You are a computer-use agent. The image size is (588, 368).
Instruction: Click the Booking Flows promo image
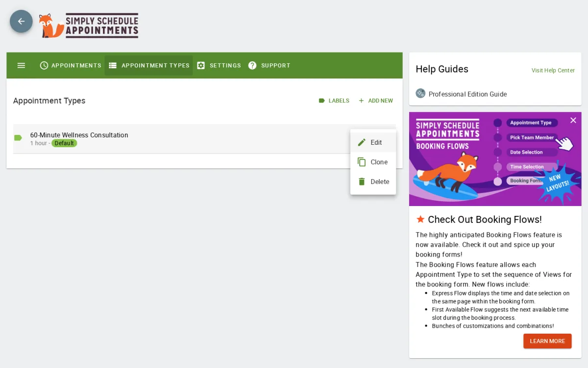[x=495, y=159]
